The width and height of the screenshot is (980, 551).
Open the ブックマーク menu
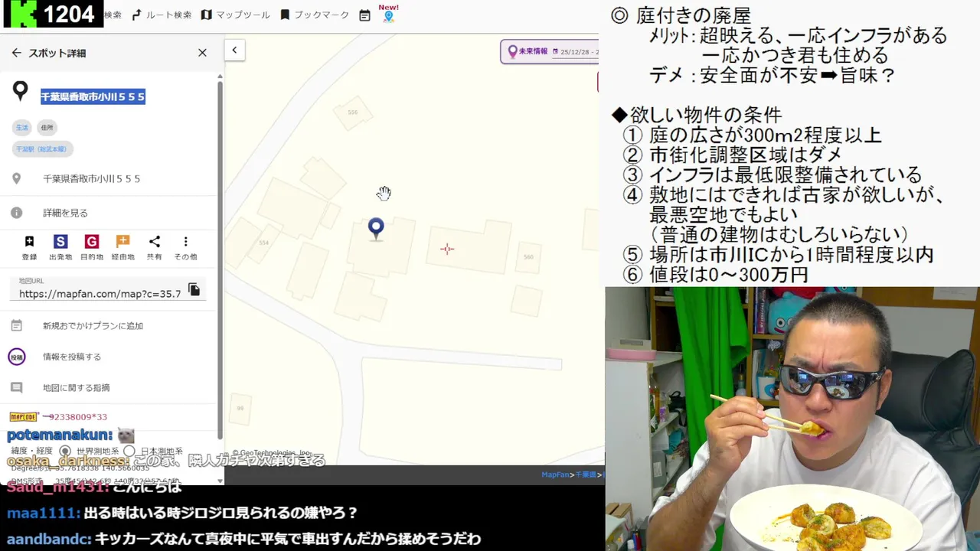(x=314, y=15)
